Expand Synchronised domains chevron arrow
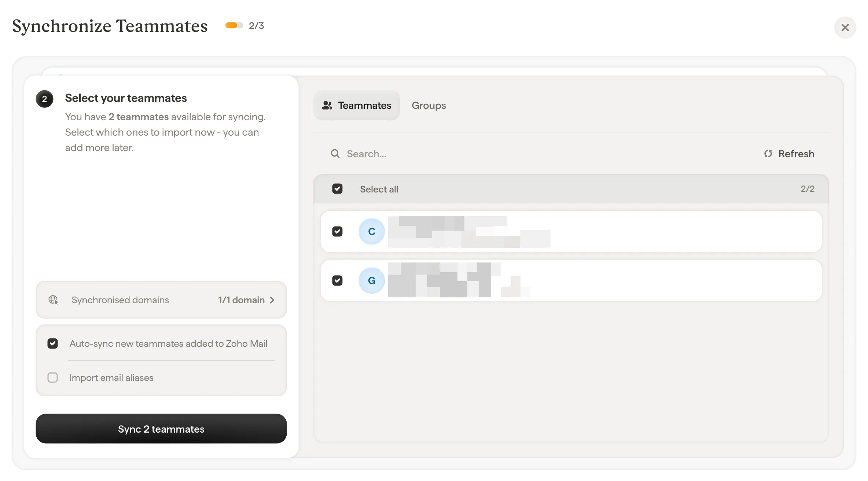The width and height of the screenshot is (868, 481). pos(272,300)
